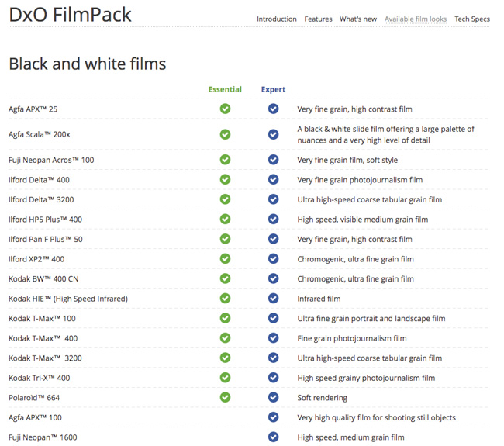
Task: Click the Expert check for Kodak HIE Infrared
Action: point(273,299)
